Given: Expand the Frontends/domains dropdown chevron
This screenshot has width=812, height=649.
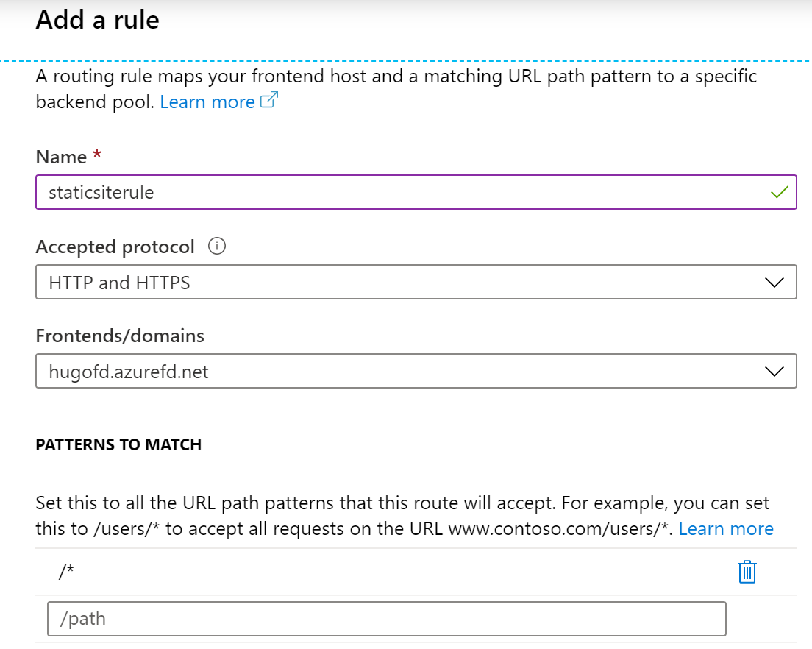Looking at the screenshot, I should click(774, 372).
